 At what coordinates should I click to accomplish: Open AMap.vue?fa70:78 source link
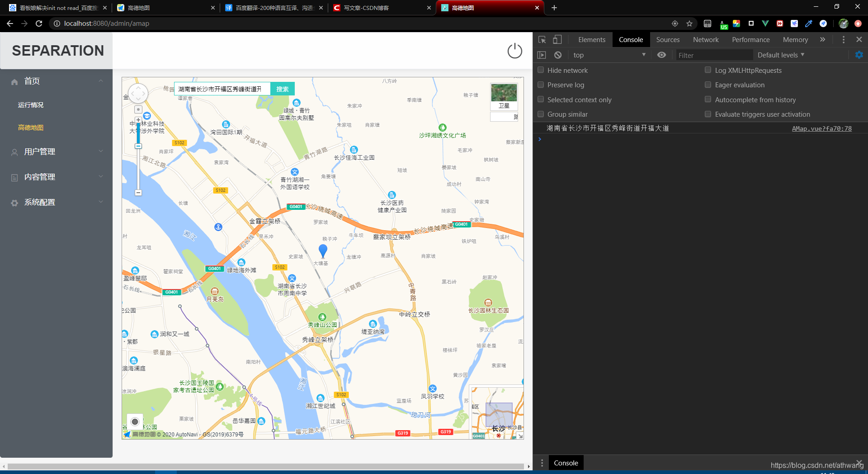click(821, 128)
